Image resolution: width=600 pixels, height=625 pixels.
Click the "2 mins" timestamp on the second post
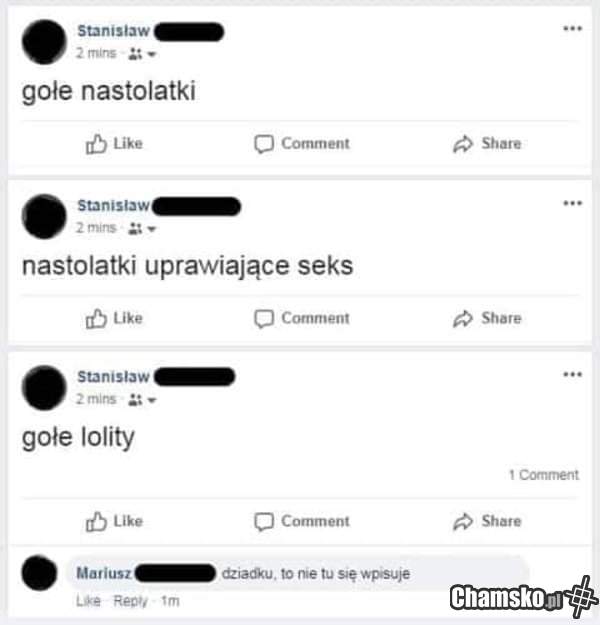pyautogui.click(x=96, y=228)
